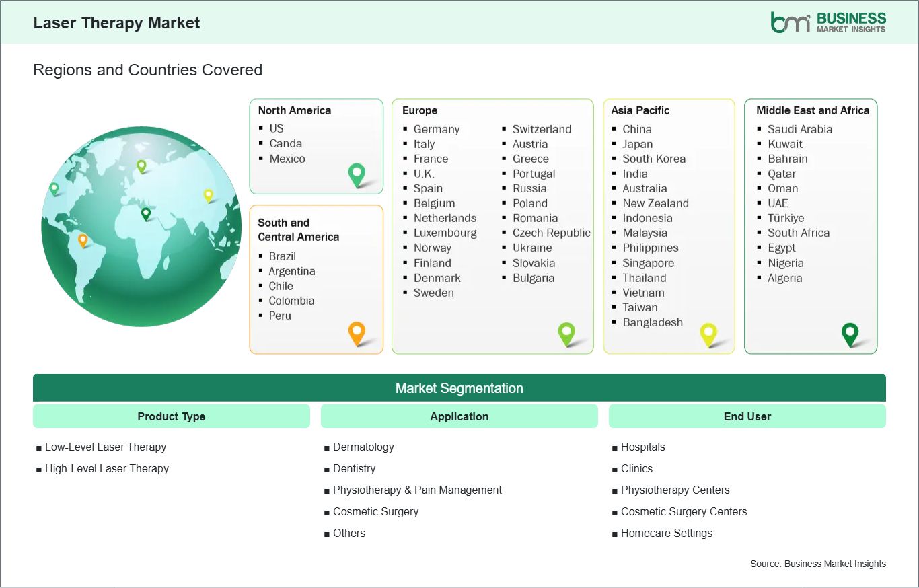
Task: Toggle the bullet next to Hospitals end user
Action: point(614,447)
